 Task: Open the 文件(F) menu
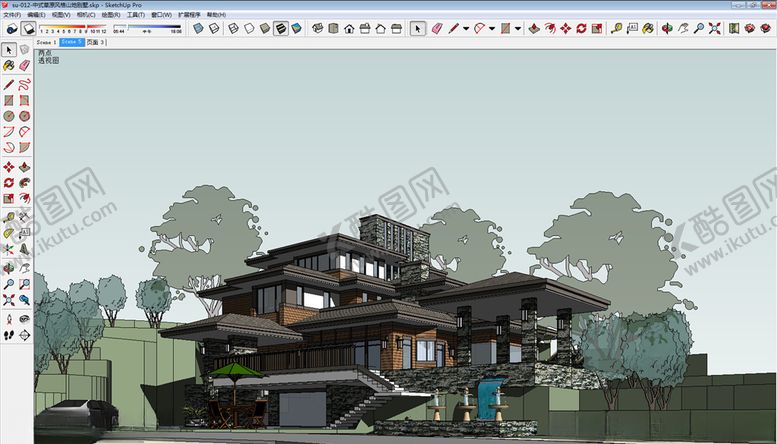pyautogui.click(x=12, y=16)
